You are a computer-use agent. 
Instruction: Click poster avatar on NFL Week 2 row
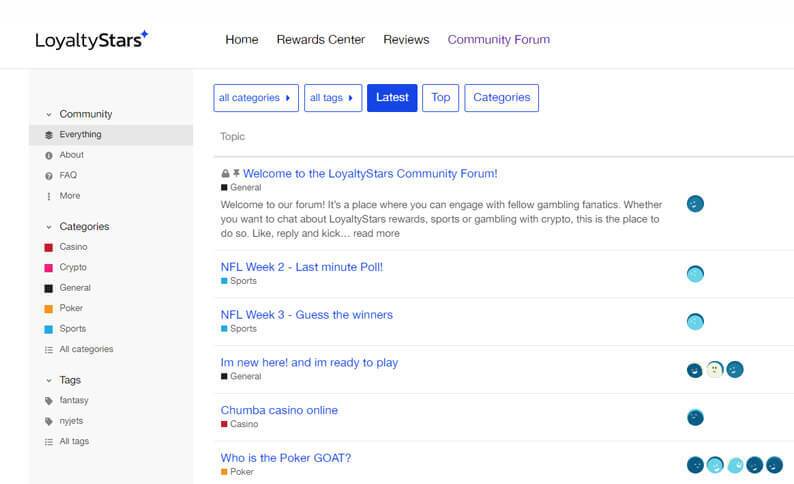point(695,274)
